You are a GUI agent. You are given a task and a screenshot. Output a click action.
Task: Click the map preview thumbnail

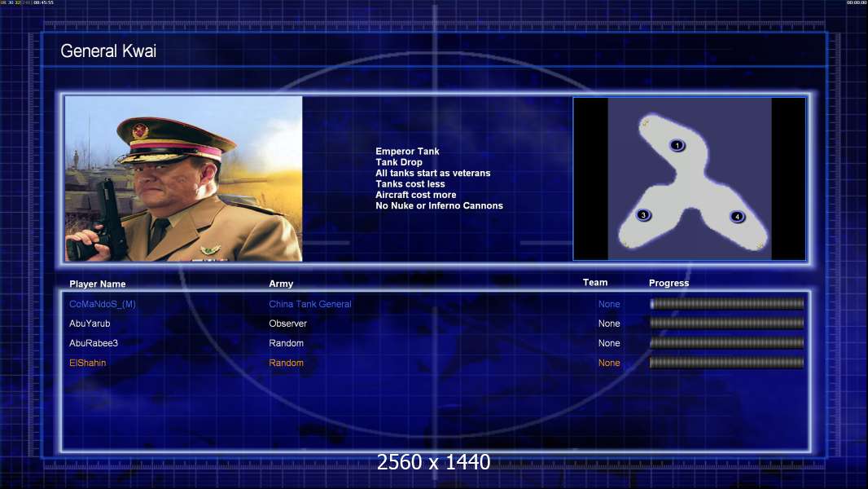click(x=689, y=178)
